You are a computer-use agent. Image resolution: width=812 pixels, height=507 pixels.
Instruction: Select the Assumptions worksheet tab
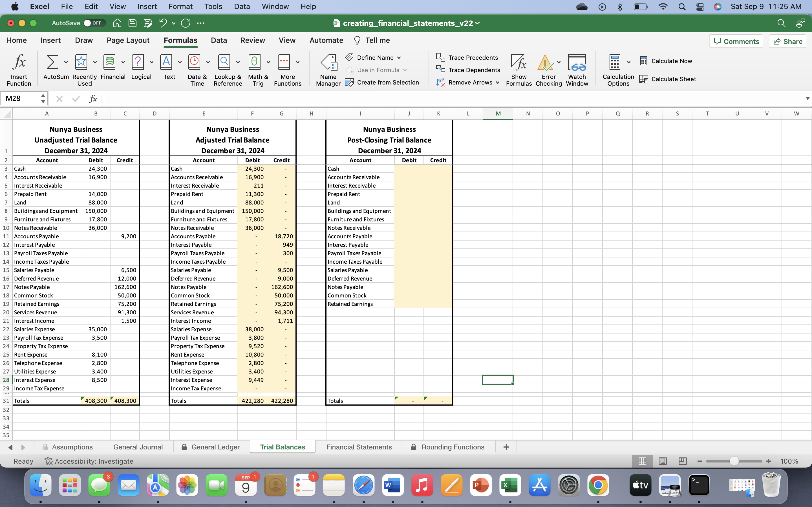72,447
